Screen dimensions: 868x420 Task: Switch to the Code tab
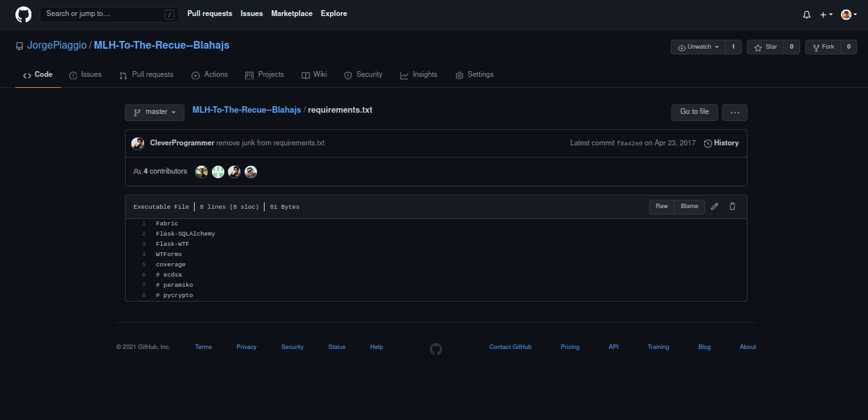[38, 75]
